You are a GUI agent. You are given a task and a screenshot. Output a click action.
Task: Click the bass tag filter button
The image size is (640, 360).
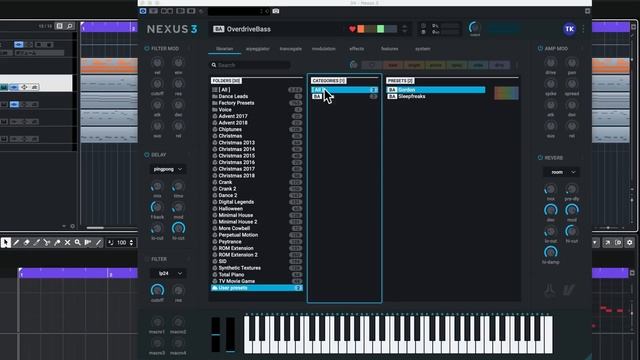pos(393,65)
